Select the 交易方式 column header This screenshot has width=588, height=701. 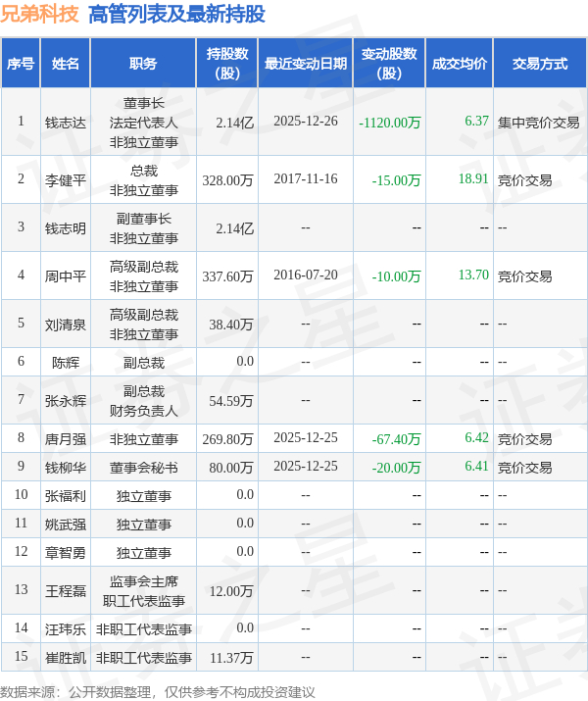[540, 63]
